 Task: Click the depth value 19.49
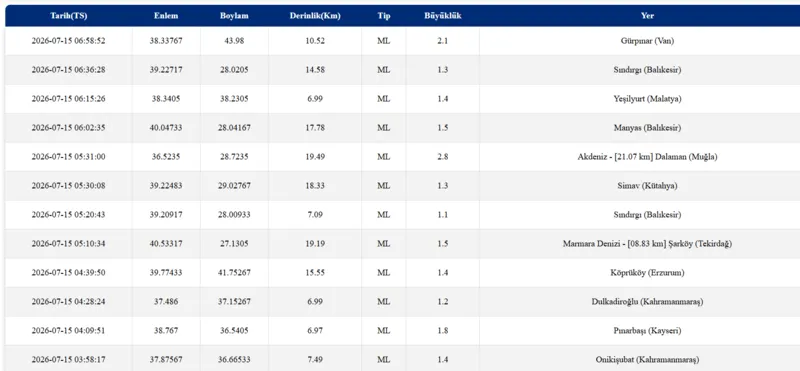[x=315, y=157]
